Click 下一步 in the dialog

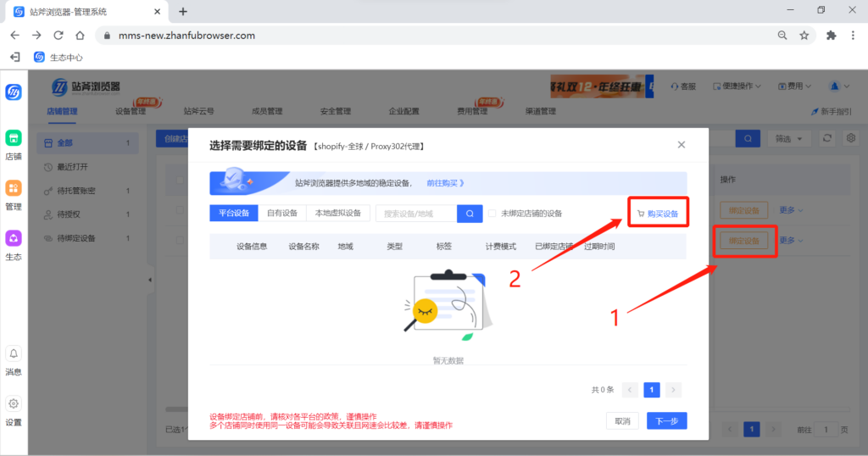[666, 421]
